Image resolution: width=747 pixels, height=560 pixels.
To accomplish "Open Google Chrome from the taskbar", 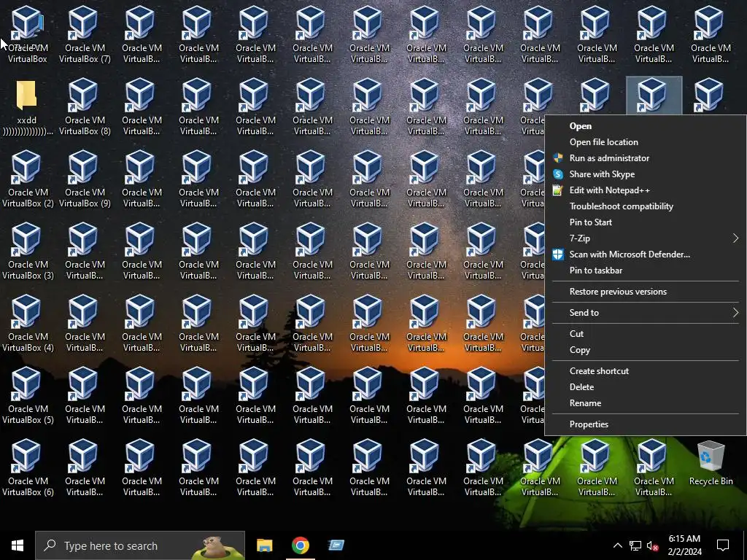I will pyautogui.click(x=300, y=545).
